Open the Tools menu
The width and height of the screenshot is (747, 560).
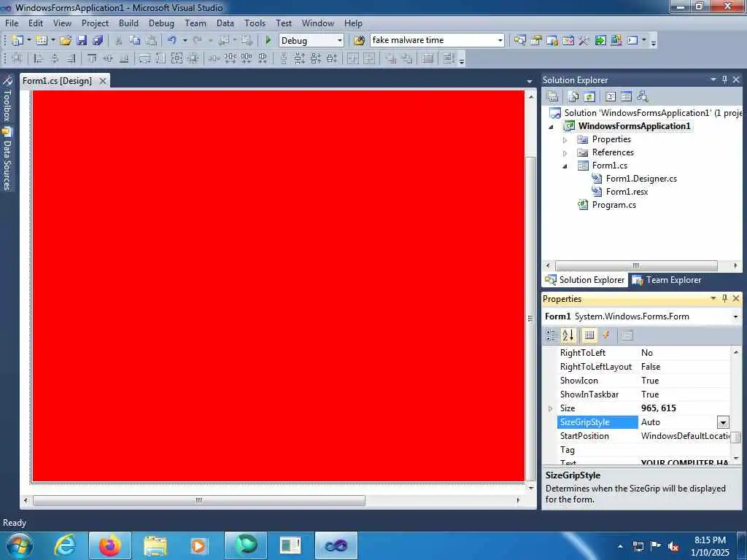tap(255, 23)
